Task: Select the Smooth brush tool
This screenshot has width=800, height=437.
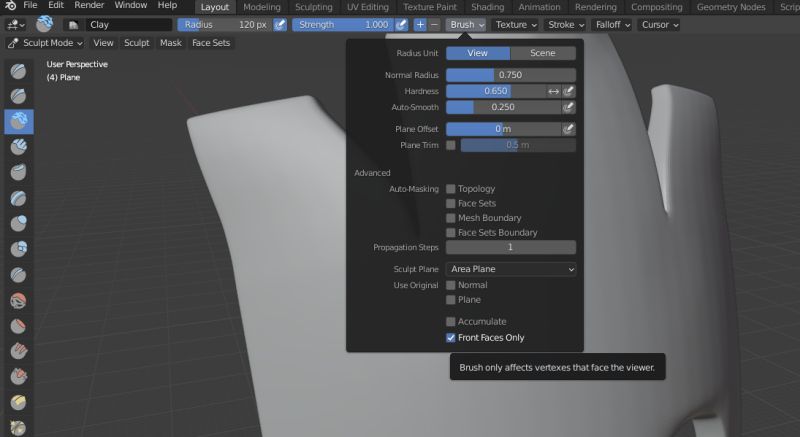Action: 19,300
